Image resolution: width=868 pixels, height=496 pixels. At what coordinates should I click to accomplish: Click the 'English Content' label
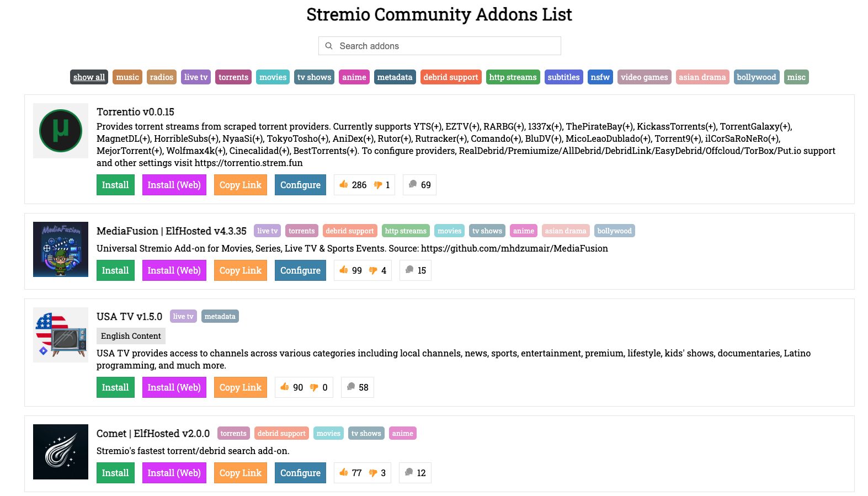point(131,336)
